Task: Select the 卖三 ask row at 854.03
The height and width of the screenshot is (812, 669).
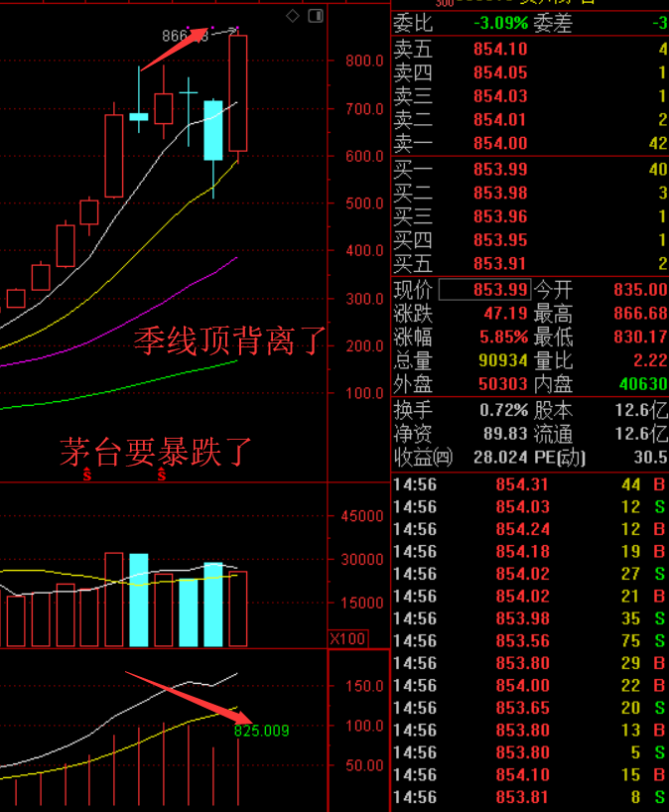Action: click(x=530, y=96)
